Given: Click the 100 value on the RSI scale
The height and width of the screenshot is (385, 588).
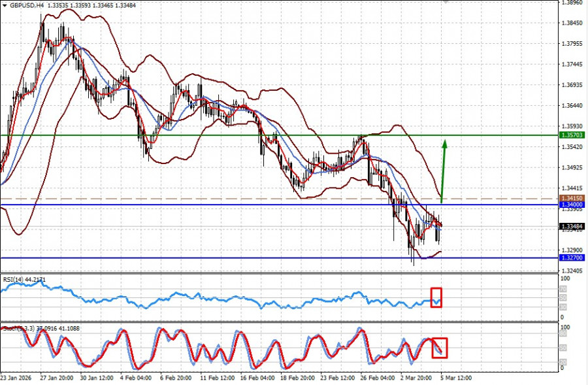Looking at the screenshot, I should 565,279.
